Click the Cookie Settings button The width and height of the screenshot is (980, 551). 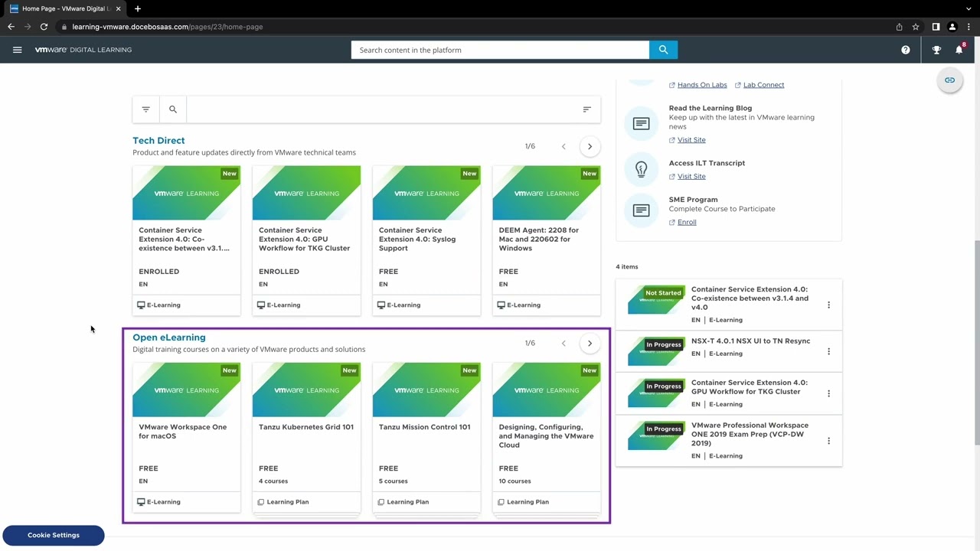coord(53,534)
